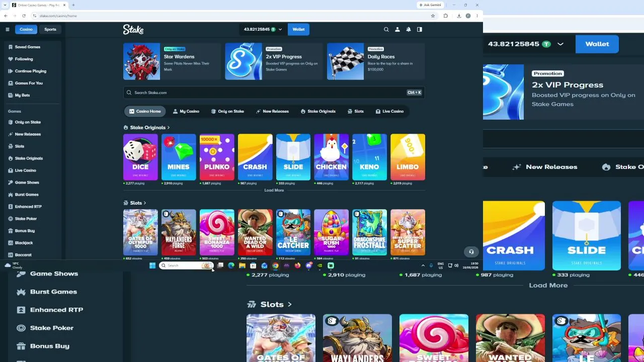644x362 pixels.
Task: Open the Windows Start menu
Action: tap(152, 265)
